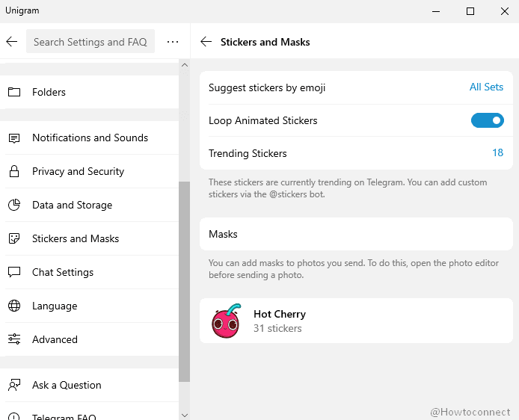Click the left sidebar back arrow

click(x=11, y=42)
